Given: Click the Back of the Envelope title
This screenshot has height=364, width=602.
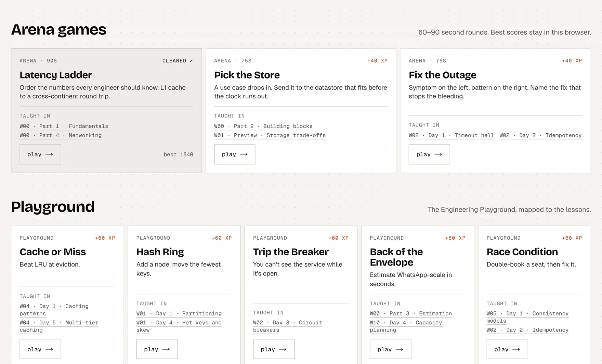Looking at the screenshot, I should [x=396, y=257].
